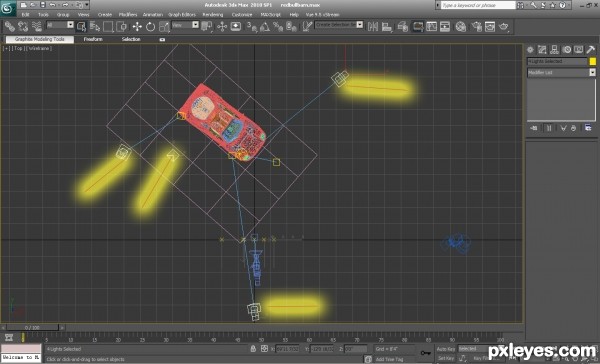Open the All selection filter dropdown
Viewport: 600px width, 364px height.
pyautogui.click(x=60, y=25)
